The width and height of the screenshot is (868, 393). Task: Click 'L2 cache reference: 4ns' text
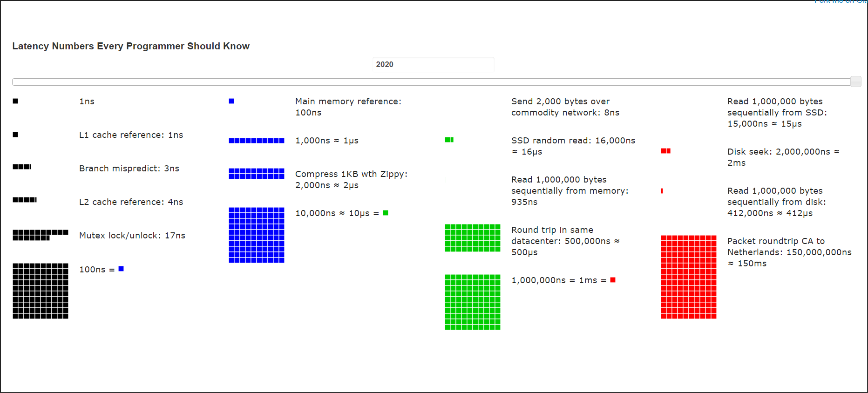131,202
